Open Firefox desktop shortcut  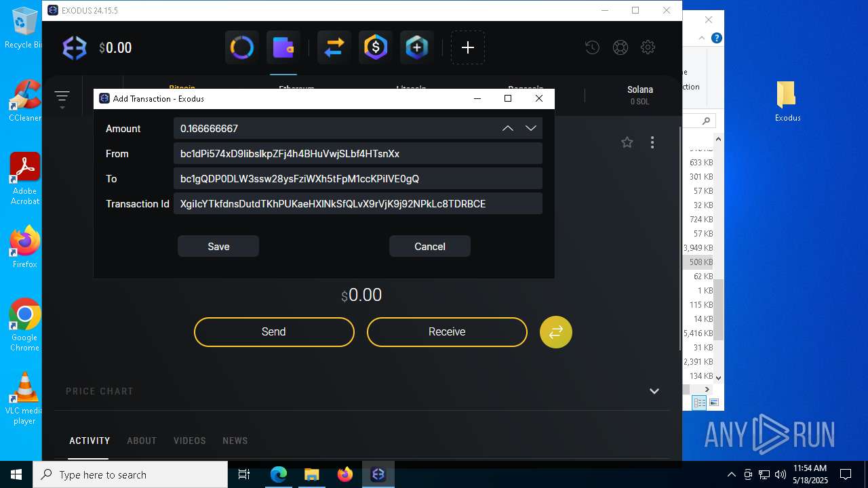25,247
